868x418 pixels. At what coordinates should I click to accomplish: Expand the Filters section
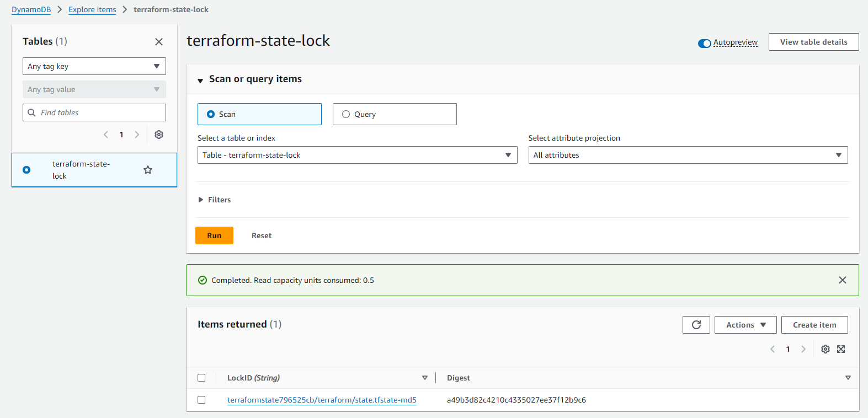tap(215, 200)
